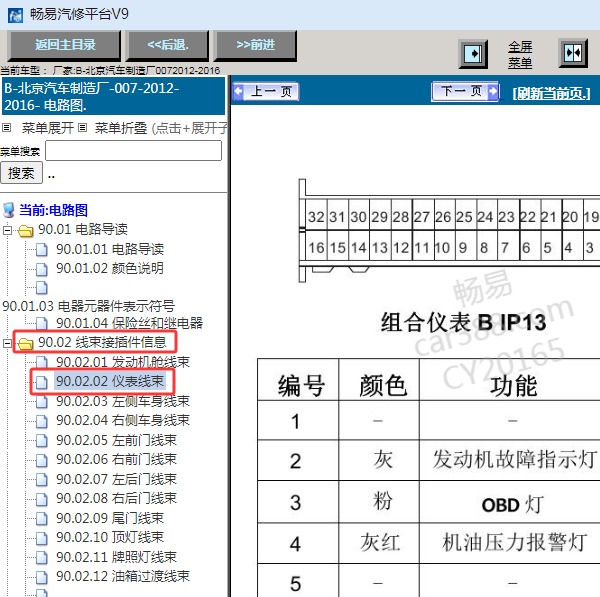Open 90.02.10 顶灯线束
The width and height of the screenshot is (600, 597).
click(x=110, y=537)
